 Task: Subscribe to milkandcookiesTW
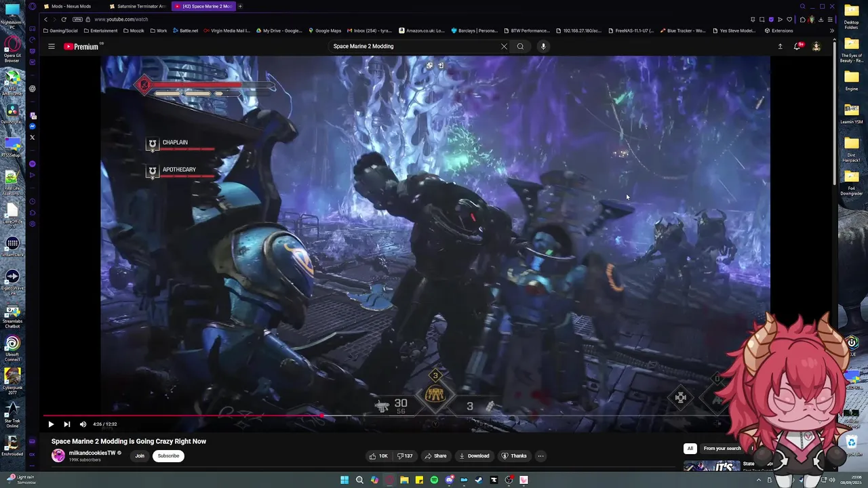168,456
